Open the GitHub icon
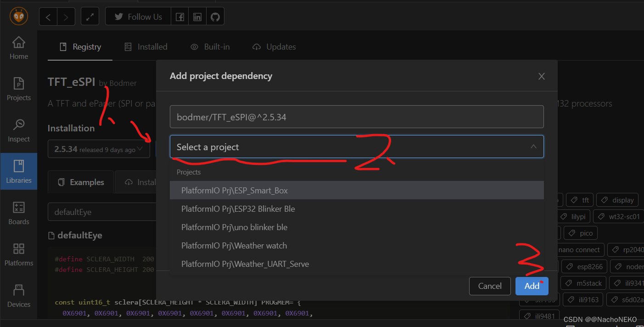Viewport: 644px width, 327px height. (x=215, y=17)
